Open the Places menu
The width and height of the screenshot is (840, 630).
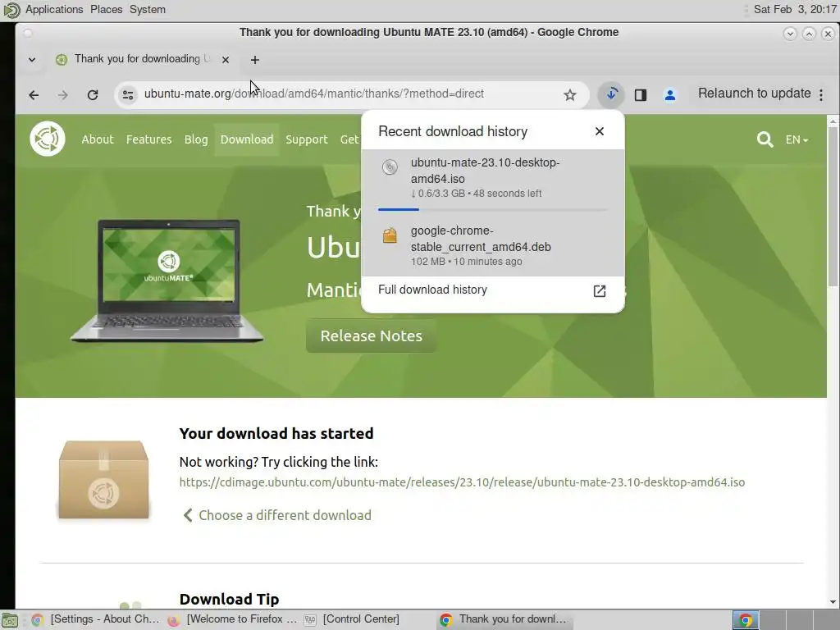[106, 9]
